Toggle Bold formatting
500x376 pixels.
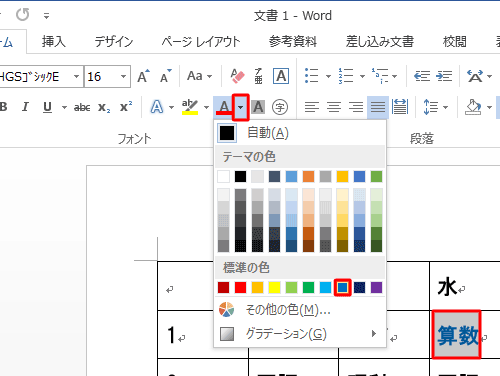coord(4,107)
